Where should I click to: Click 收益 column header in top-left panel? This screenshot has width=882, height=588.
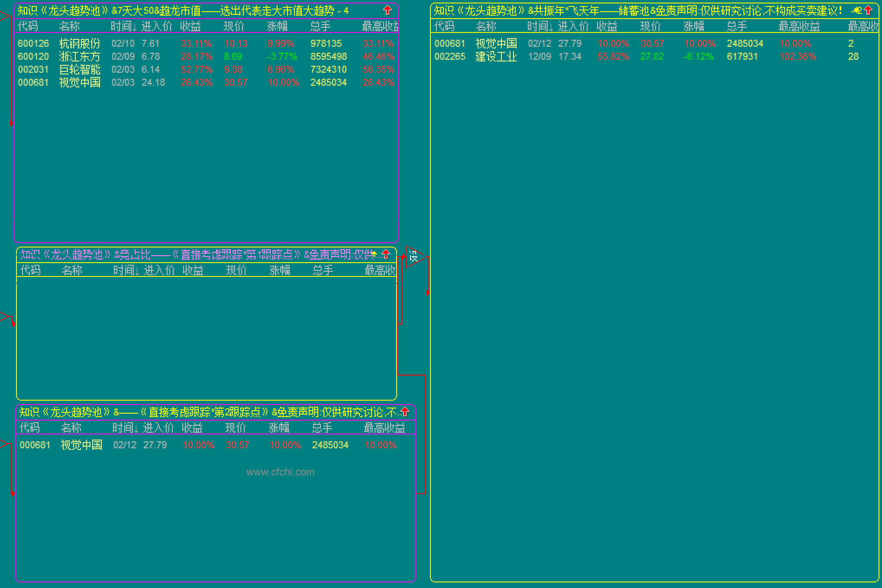click(x=191, y=26)
